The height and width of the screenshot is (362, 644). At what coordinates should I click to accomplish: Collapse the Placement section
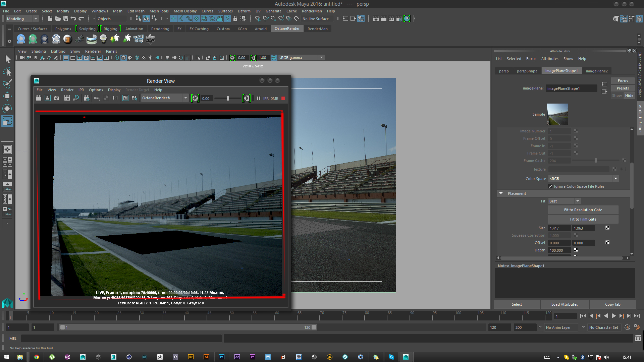coord(501,193)
